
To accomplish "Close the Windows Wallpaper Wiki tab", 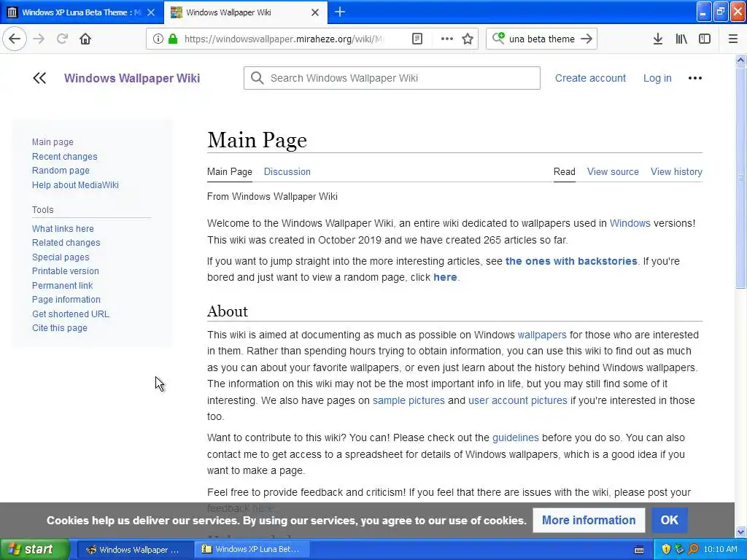I will tap(315, 13).
